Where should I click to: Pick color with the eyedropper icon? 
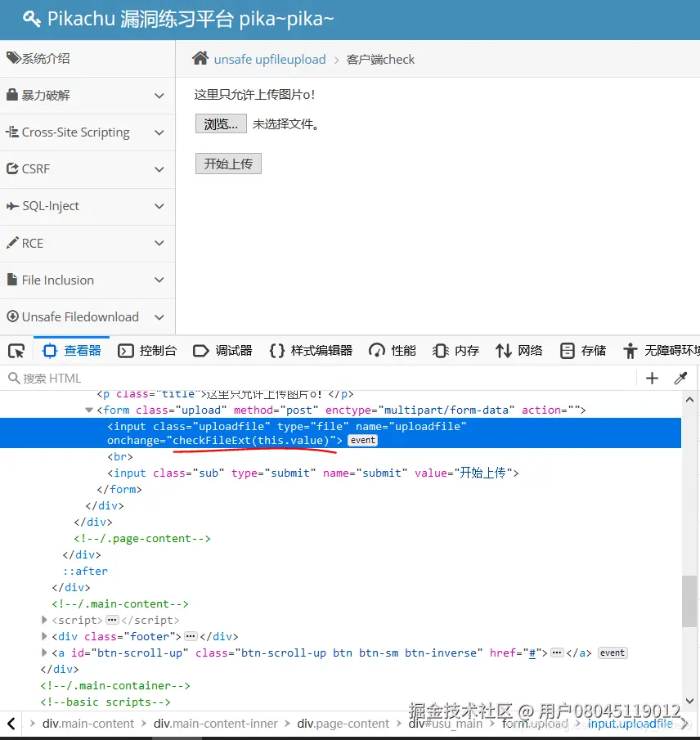680,378
